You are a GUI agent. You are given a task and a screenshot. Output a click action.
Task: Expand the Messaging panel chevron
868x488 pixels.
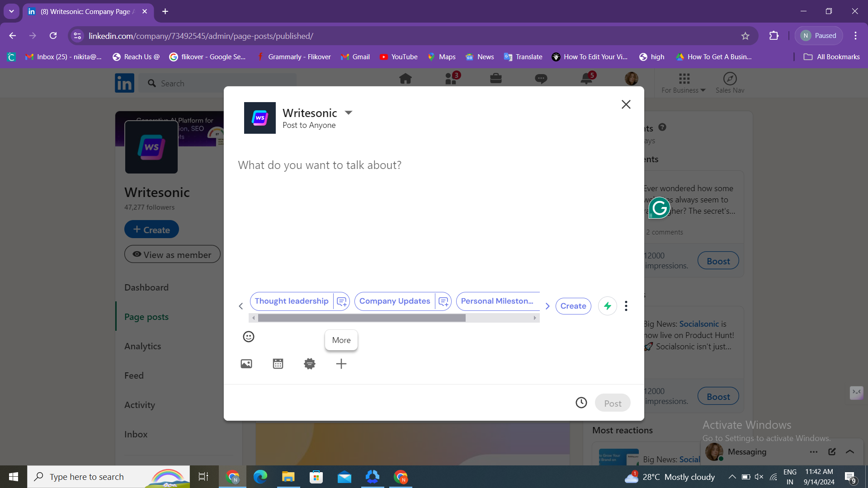(x=850, y=451)
